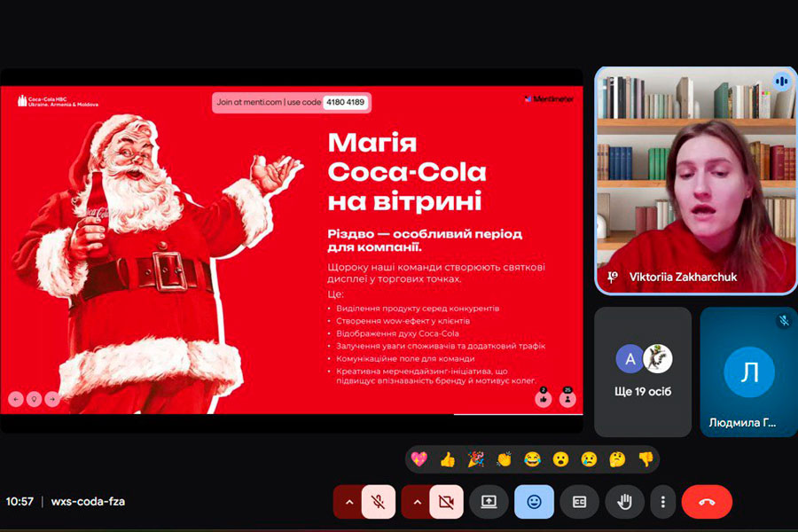
Task: Send the clapping hands reaction
Action: tap(504, 459)
